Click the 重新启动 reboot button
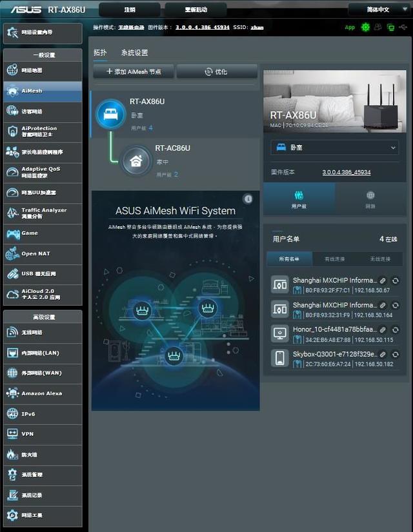Image resolution: width=413 pixels, height=532 pixels. pyautogui.click(x=196, y=10)
